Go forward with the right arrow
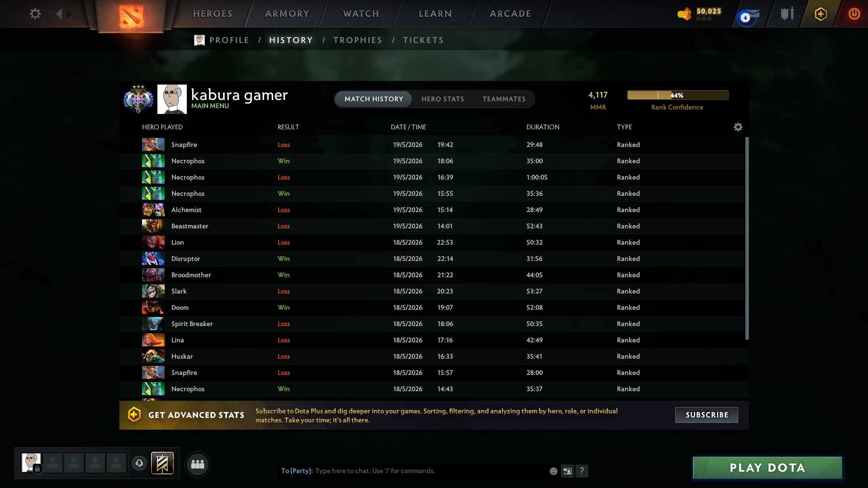This screenshot has height=488, width=868. [x=69, y=14]
